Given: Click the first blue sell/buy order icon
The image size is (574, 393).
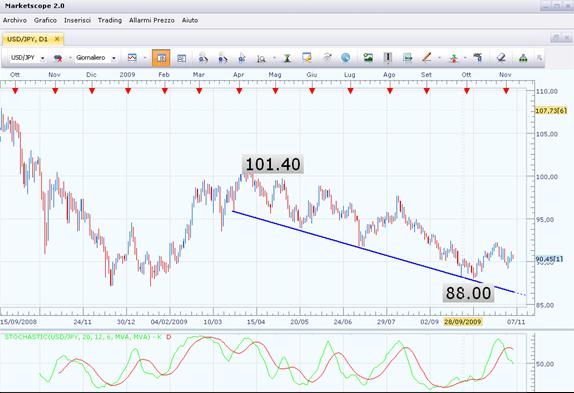Looking at the screenshot, I should click(203, 58).
